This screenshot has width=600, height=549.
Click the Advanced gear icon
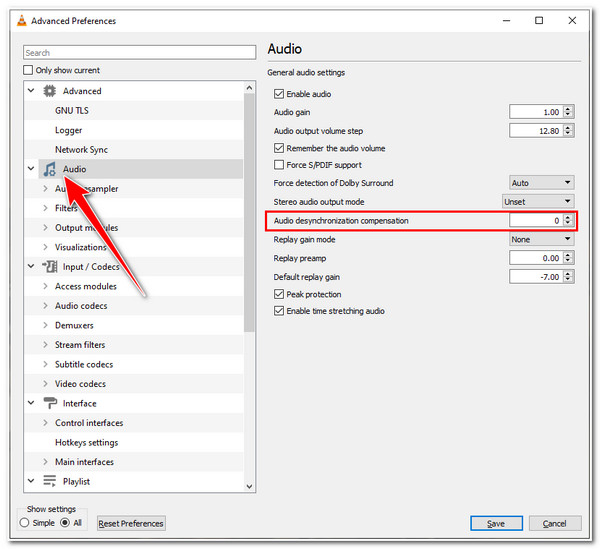tap(49, 91)
